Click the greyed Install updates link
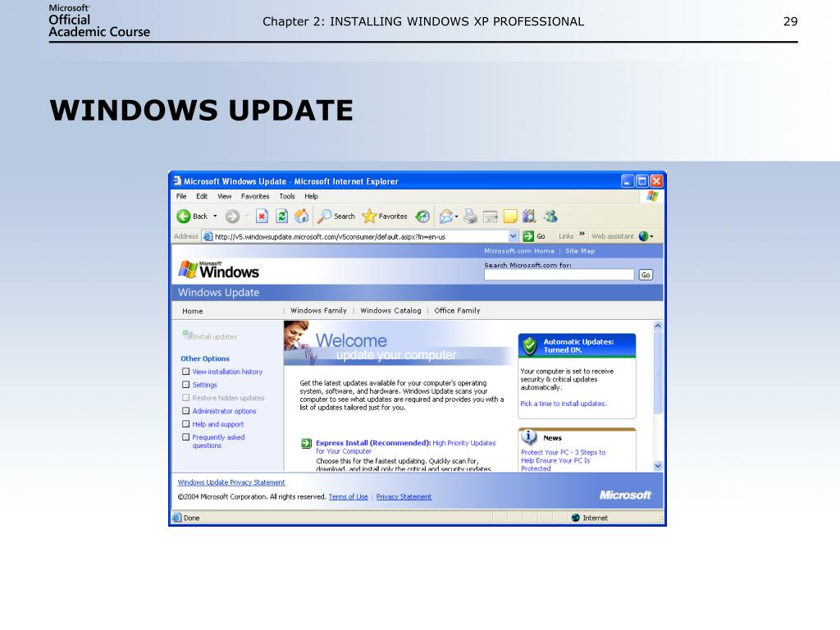The image size is (840, 630). (214, 337)
